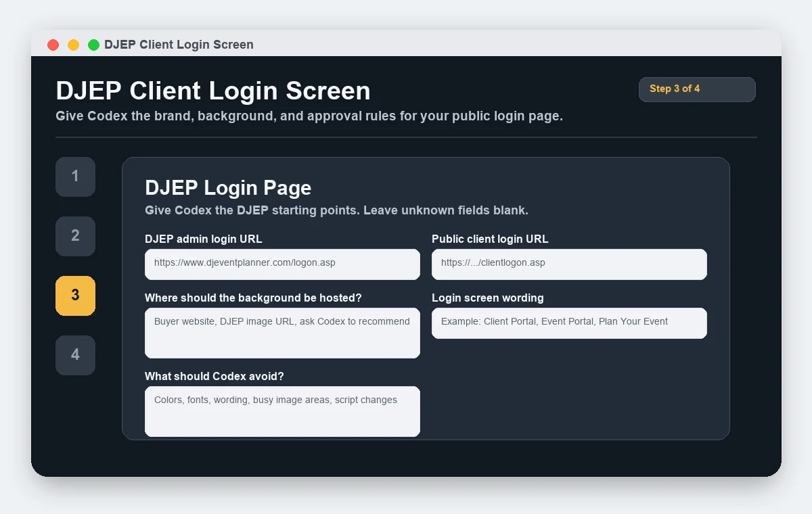Click the 'DJEP admin login URL' label
The height and width of the screenshot is (514, 812).
coord(204,239)
